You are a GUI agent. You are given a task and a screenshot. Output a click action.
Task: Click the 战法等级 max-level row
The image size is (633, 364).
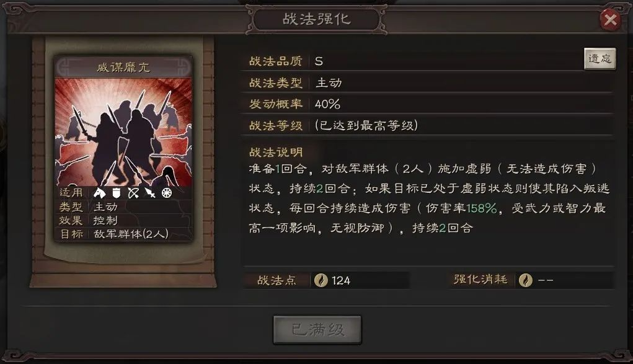427,125
